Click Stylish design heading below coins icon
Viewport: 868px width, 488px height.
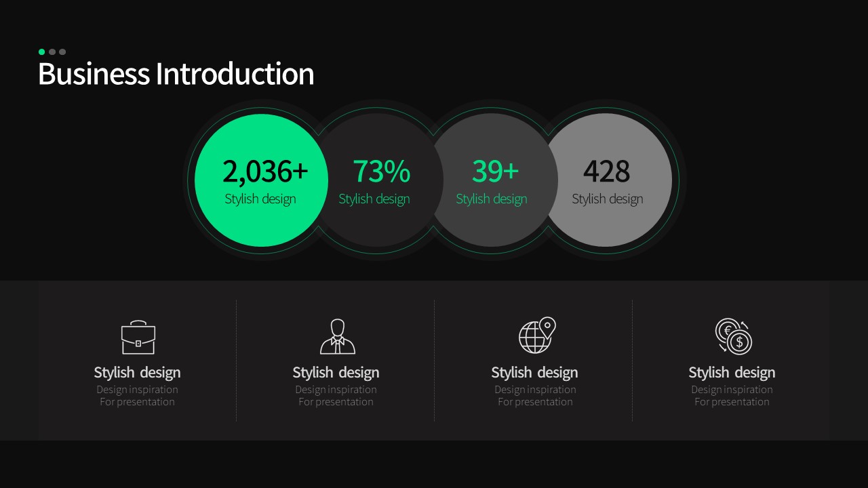tap(732, 373)
